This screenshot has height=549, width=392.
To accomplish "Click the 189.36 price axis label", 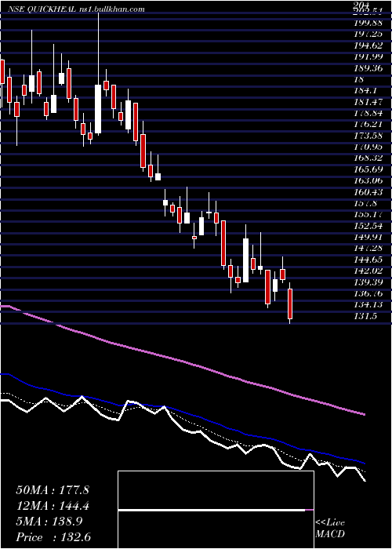I will click(368, 68).
